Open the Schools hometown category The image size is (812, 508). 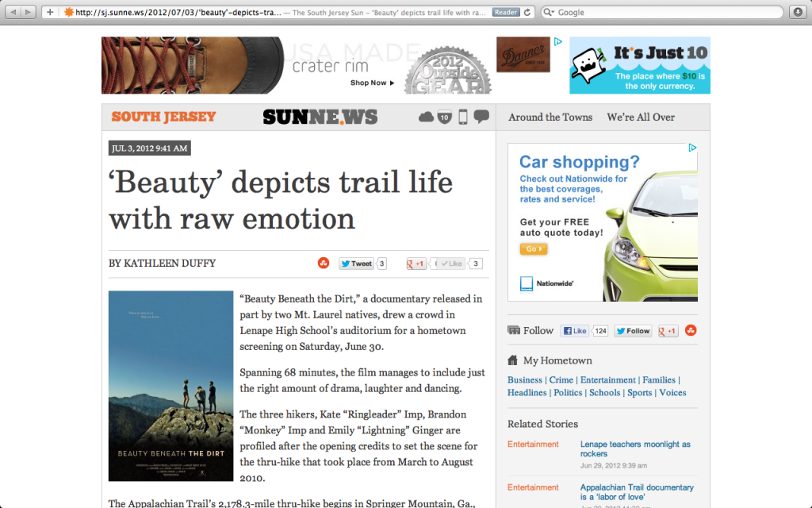tap(604, 392)
